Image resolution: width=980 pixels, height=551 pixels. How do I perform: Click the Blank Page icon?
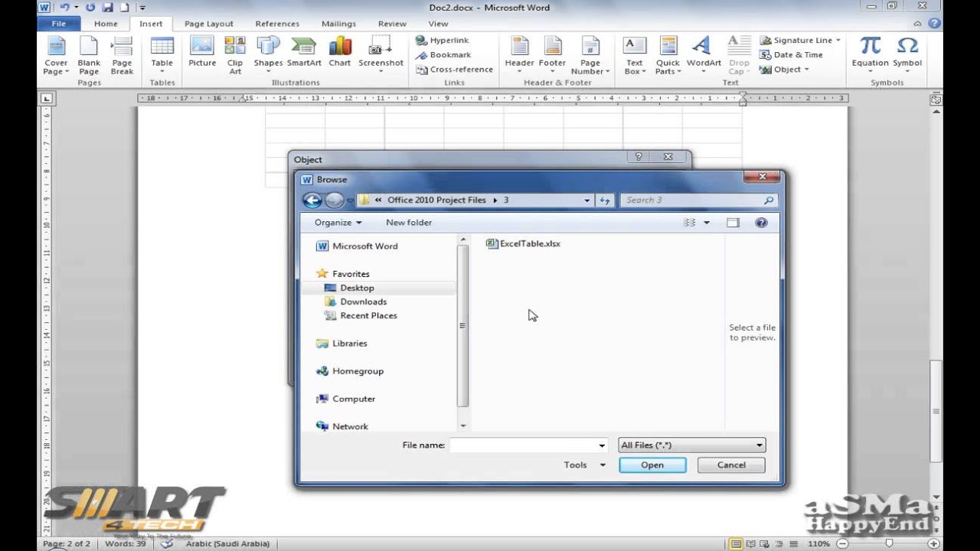click(89, 55)
